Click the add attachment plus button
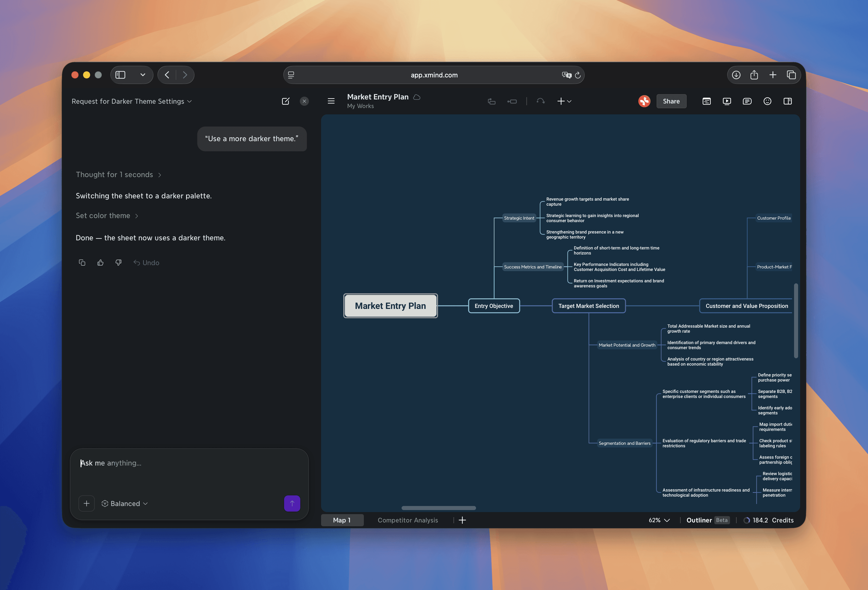This screenshot has height=590, width=868. [86, 503]
